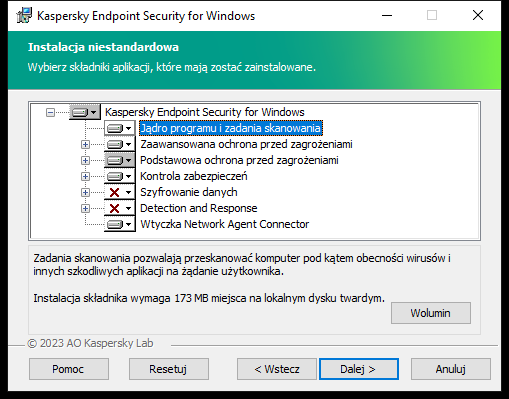509x399 pixels.
Task: Select Zaawansowana ochrona przed zagrożeniami item
Action: 246,144
